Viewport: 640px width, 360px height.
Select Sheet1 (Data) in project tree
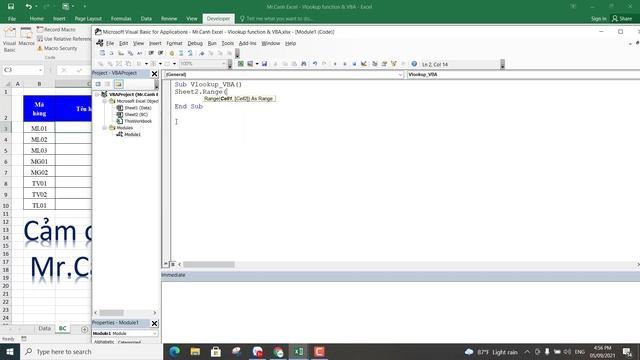pyautogui.click(x=134, y=108)
